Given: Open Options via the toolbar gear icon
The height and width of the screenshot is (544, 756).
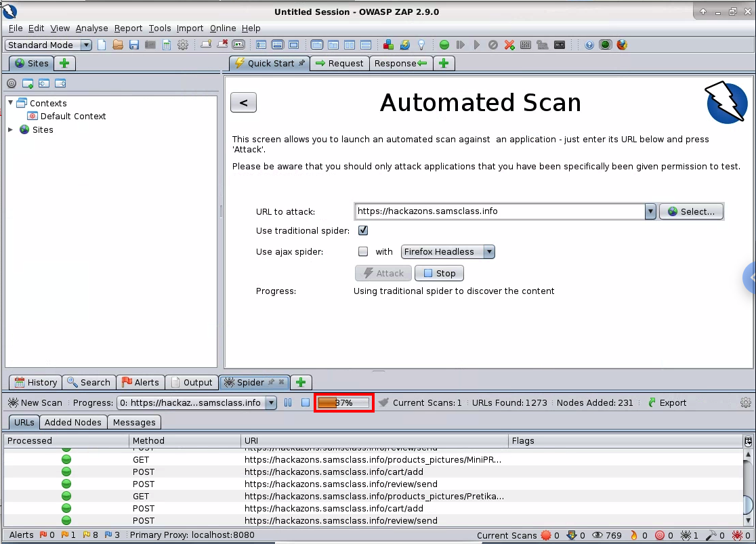Looking at the screenshot, I should coord(183,45).
